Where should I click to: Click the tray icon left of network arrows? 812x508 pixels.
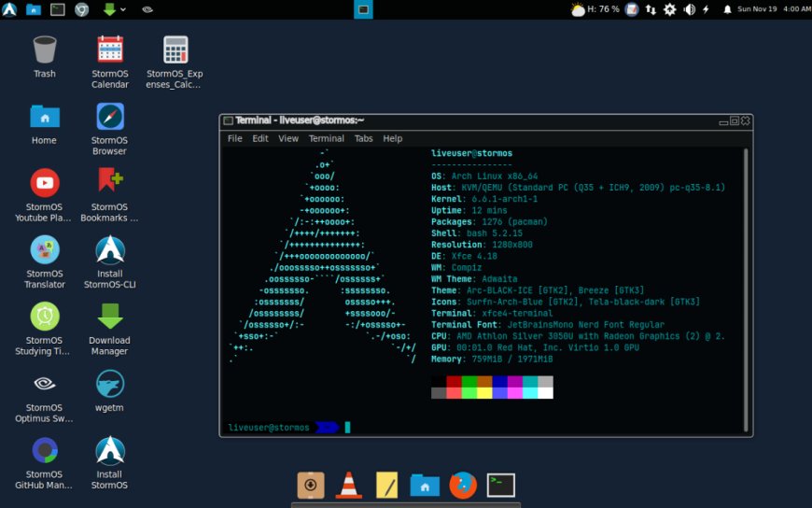[x=631, y=9]
